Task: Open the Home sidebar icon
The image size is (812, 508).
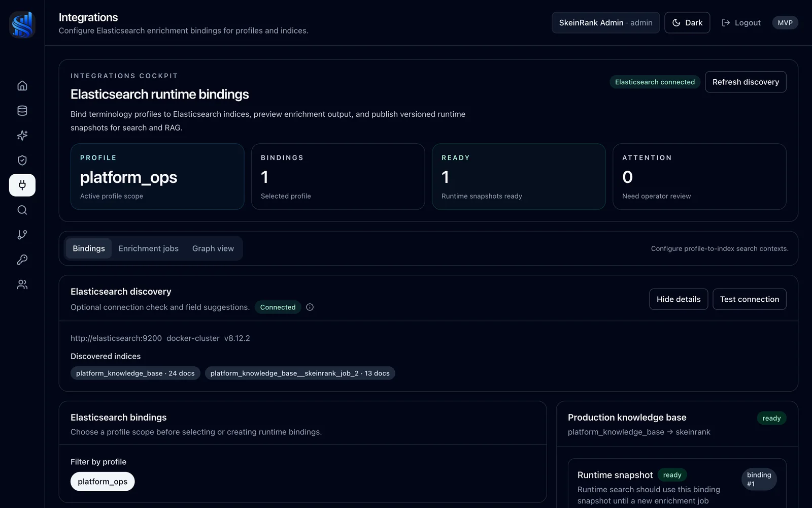Action: (x=22, y=85)
